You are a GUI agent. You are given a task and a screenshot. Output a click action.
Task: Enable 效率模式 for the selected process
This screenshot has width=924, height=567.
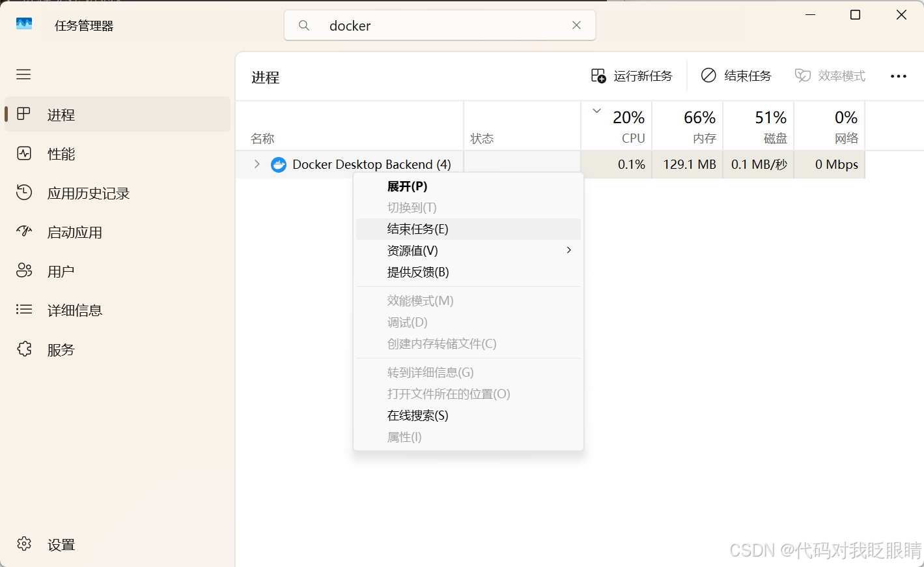830,76
